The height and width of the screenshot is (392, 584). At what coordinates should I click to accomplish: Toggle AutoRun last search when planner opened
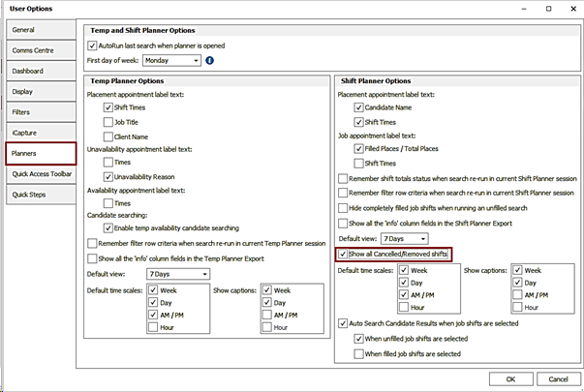pyautogui.click(x=92, y=45)
